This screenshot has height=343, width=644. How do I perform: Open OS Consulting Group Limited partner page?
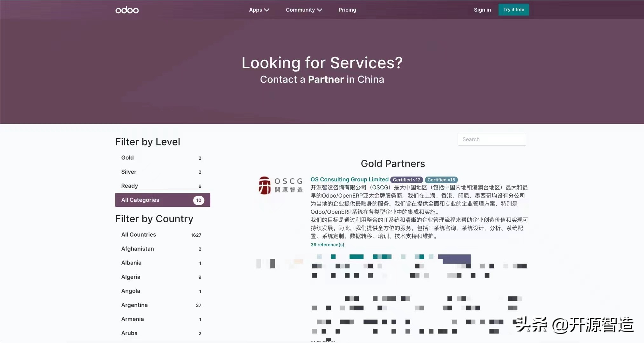coord(349,179)
